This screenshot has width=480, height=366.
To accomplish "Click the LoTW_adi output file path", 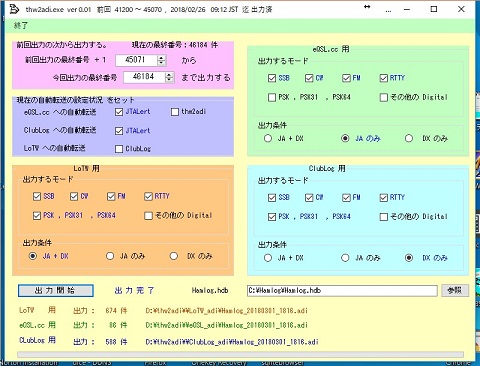I will pos(227,311).
